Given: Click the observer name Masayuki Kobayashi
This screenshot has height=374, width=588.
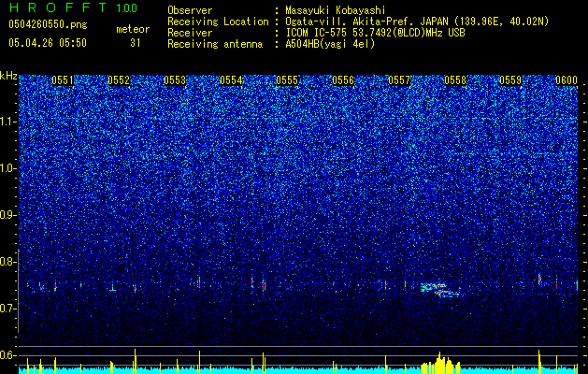Looking at the screenshot, I should pyautogui.click(x=335, y=11).
